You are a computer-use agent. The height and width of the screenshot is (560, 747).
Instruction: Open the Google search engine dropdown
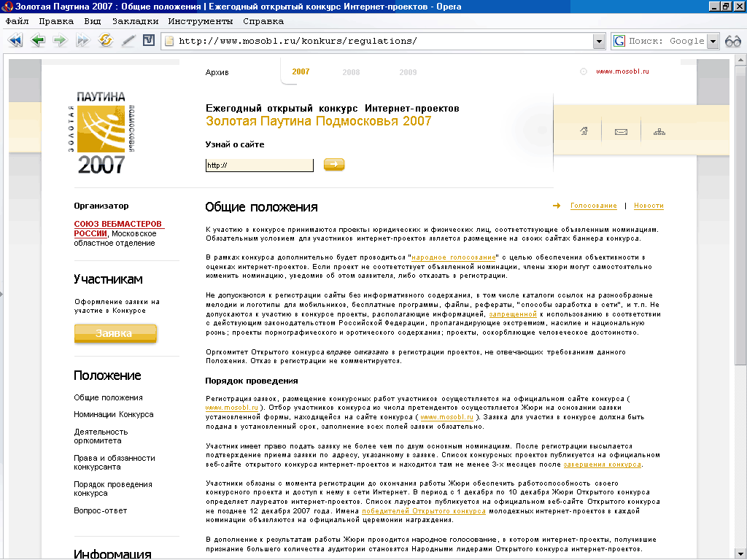click(x=713, y=41)
